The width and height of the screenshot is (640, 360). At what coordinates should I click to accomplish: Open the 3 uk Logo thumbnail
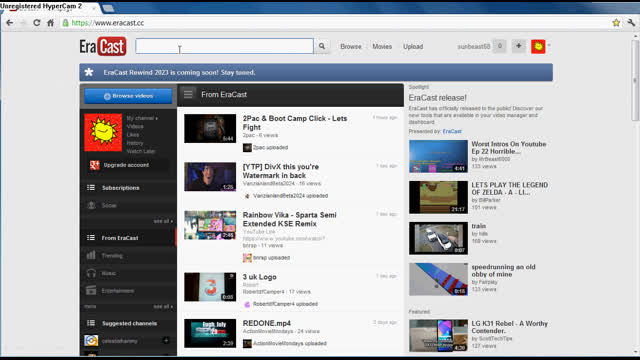pyautogui.click(x=210, y=287)
